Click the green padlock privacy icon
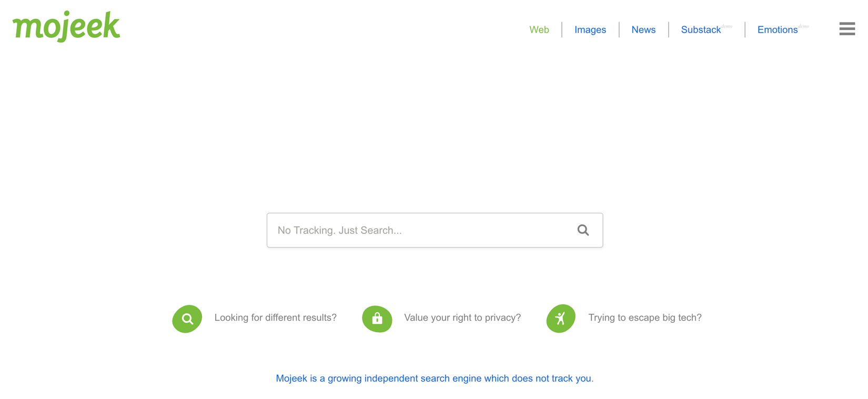The height and width of the screenshot is (399, 868). tap(377, 319)
